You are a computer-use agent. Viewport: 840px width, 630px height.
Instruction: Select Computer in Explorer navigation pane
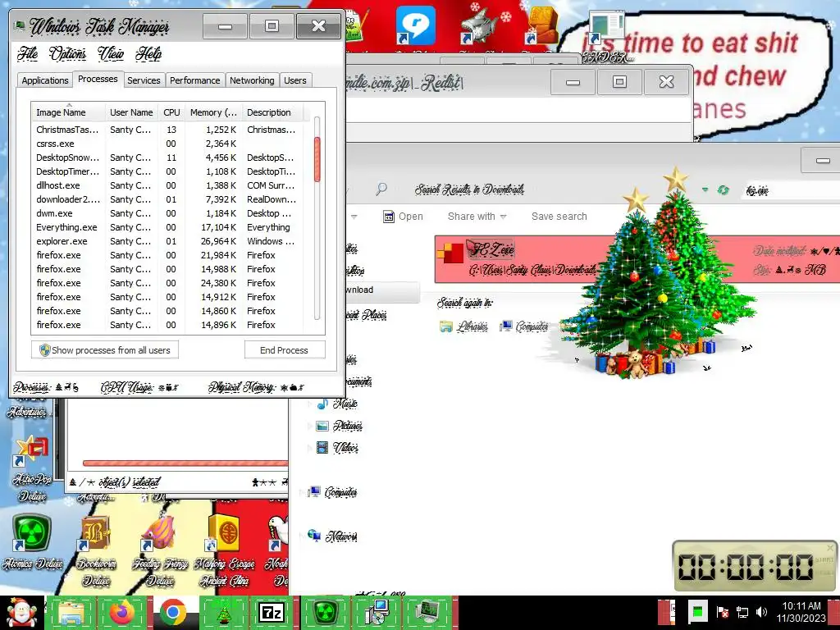(333, 492)
